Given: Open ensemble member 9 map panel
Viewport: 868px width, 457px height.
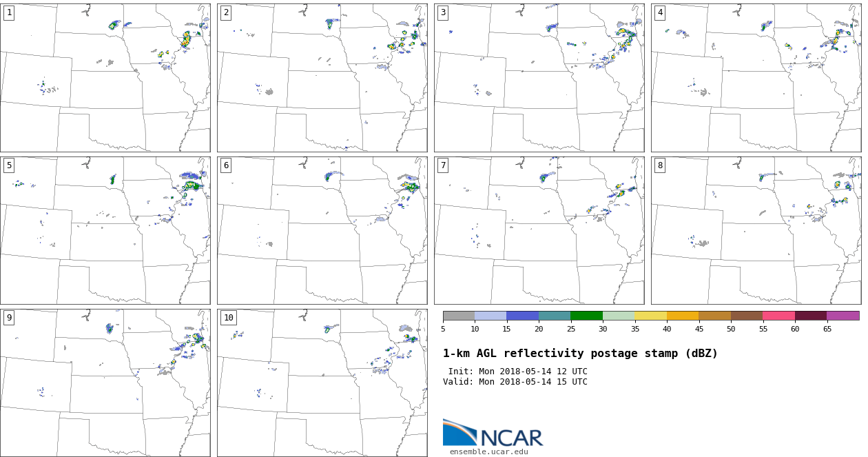Looking at the screenshot, I should click(105, 383).
